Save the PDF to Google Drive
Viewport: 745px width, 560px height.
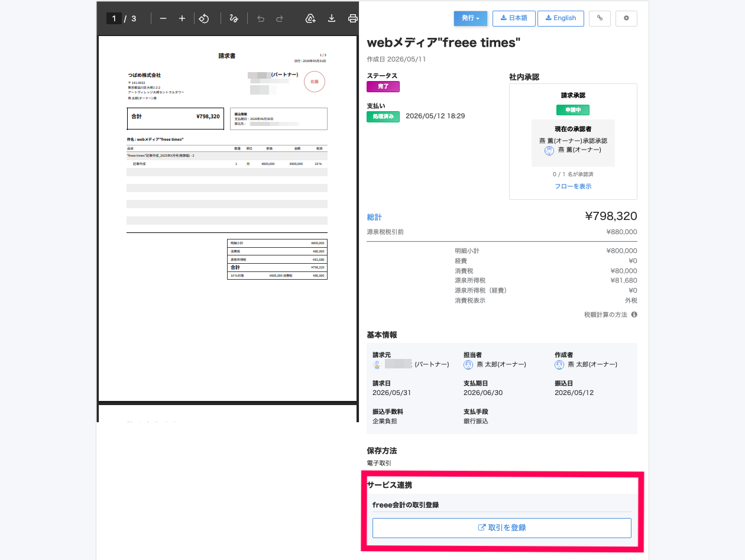click(310, 18)
